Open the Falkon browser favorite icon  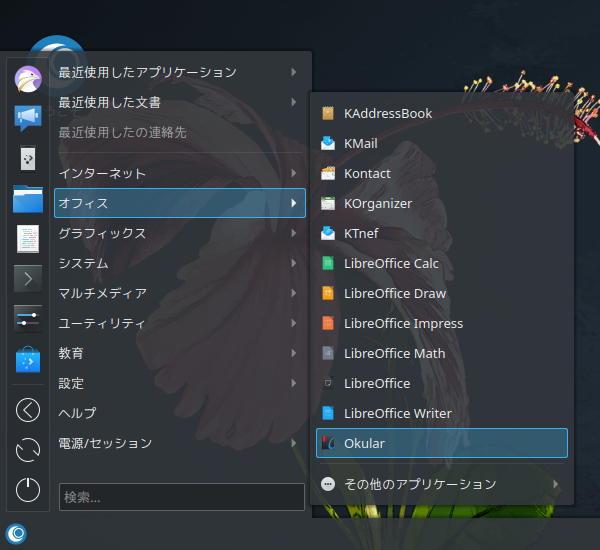click(x=28, y=79)
